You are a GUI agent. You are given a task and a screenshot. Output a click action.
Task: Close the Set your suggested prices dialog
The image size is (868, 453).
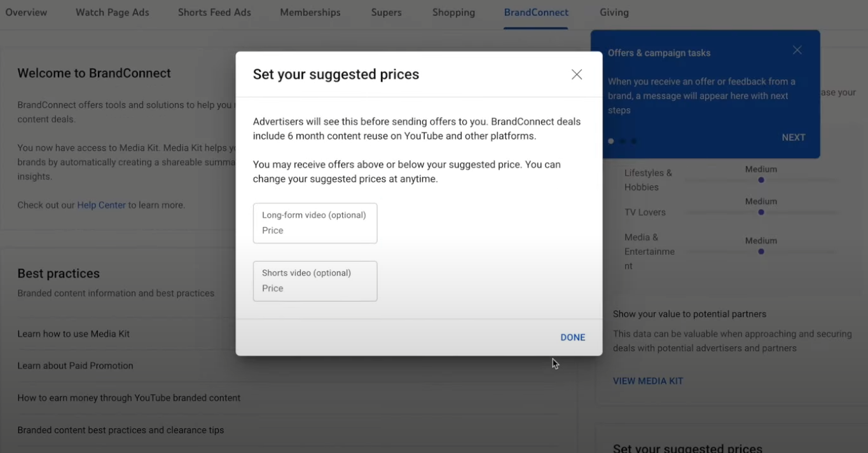576,74
